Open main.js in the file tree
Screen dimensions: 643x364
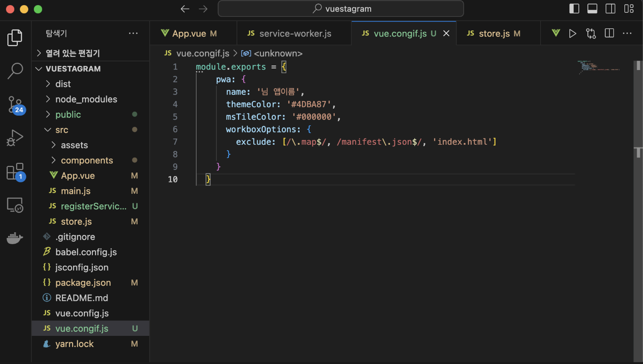pos(91,191)
